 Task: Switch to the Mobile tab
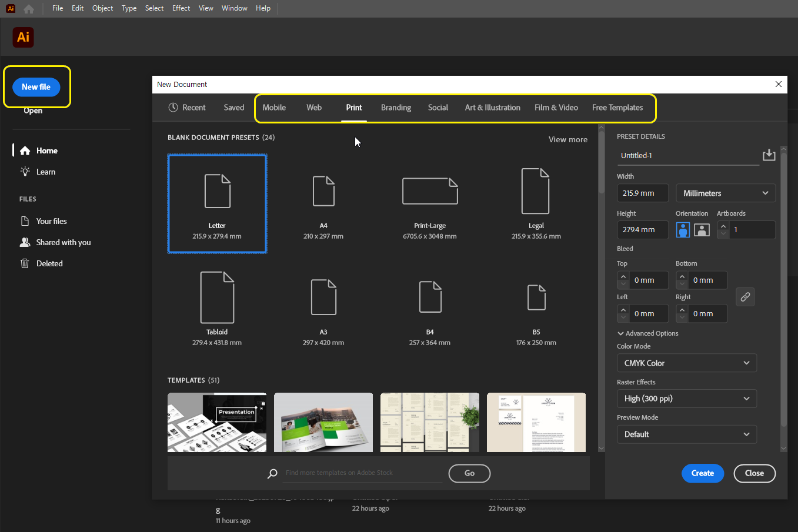coord(274,108)
